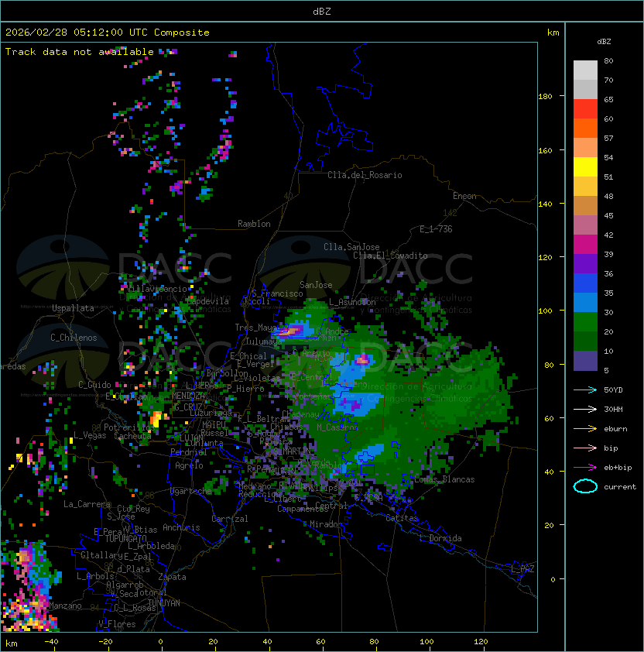Screen dimensions: 644x652
Task: Click the 'dBZ' heading above the color scale
Action: tap(604, 42)
